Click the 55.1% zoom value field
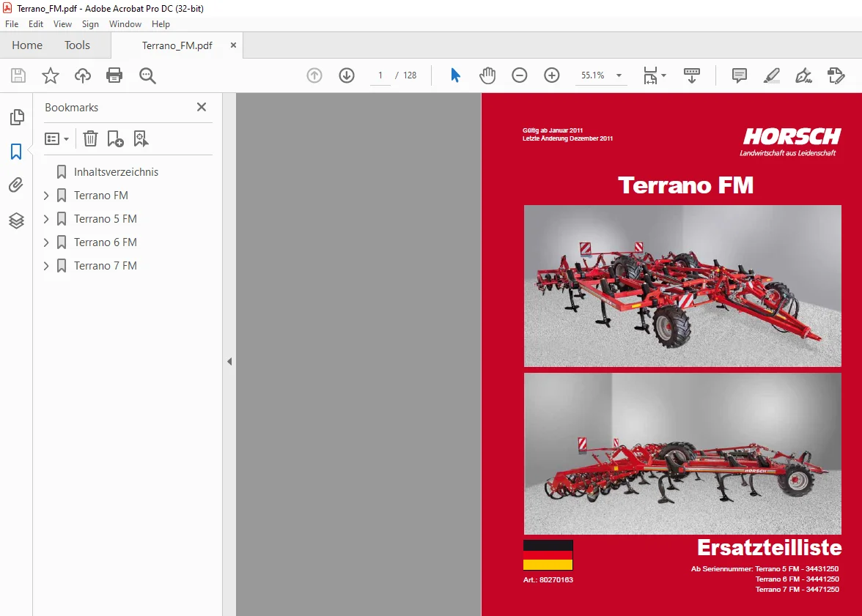The height and width of the screenshot is (616, 862). point(592,75)
